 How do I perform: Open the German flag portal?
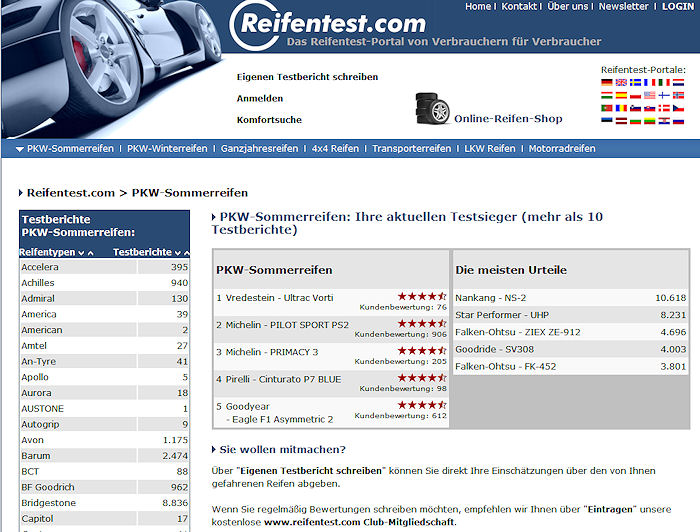607,83
